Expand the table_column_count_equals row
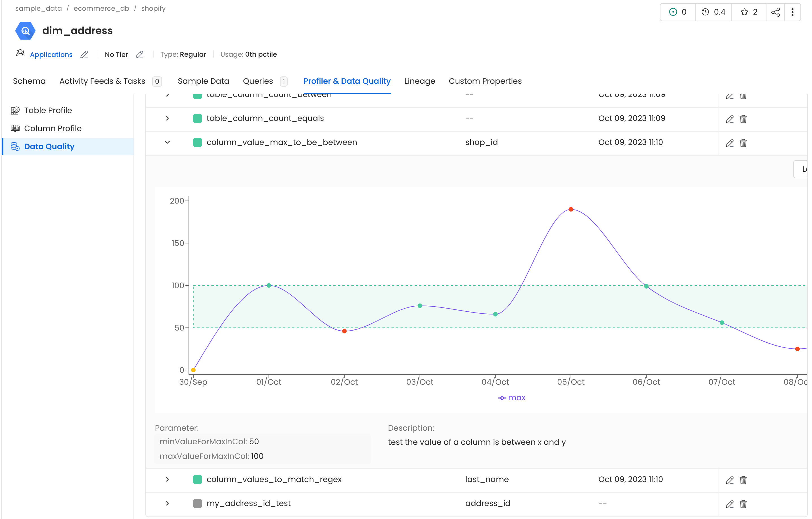Image resolution: width=812 pixels, height=519 pixels. [x=167, y=118]
